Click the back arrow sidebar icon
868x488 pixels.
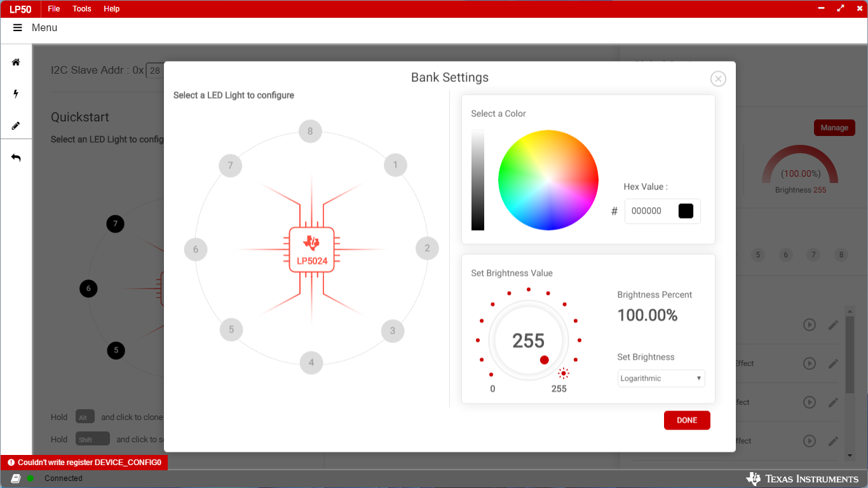click(16, 158)
